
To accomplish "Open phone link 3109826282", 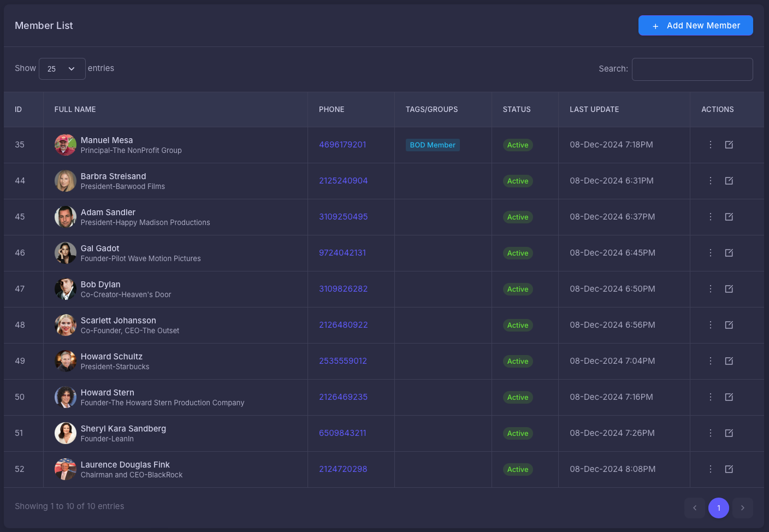I will tap(344, 289).
